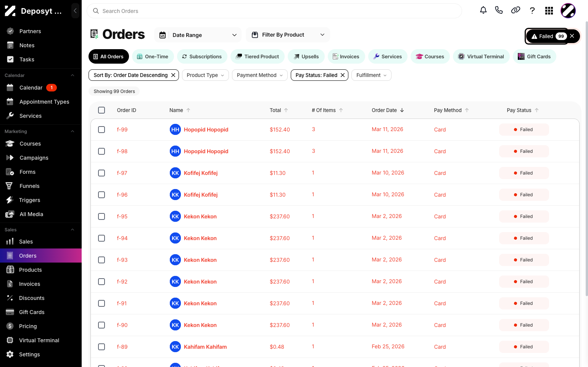The width and height of the screenshot is (588, 367).
Task: Open customer Hopopid Hopopid on order f-99
Action: (206, 130)
